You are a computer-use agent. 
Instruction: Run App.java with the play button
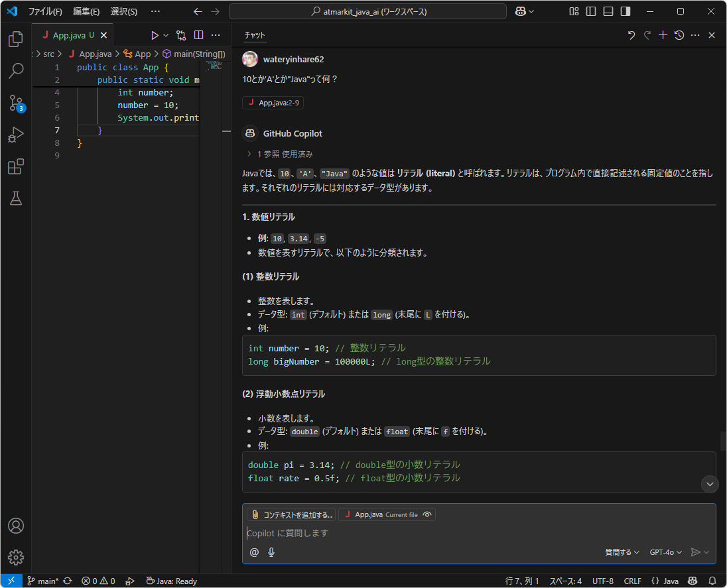point(154,34)
